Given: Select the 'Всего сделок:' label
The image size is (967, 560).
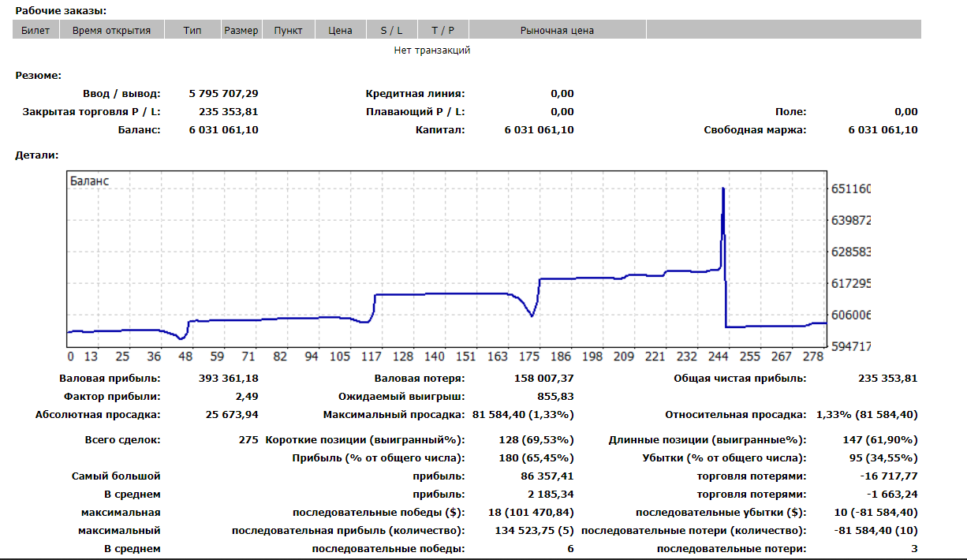Looking at the screenshot, I should point(122,439).
